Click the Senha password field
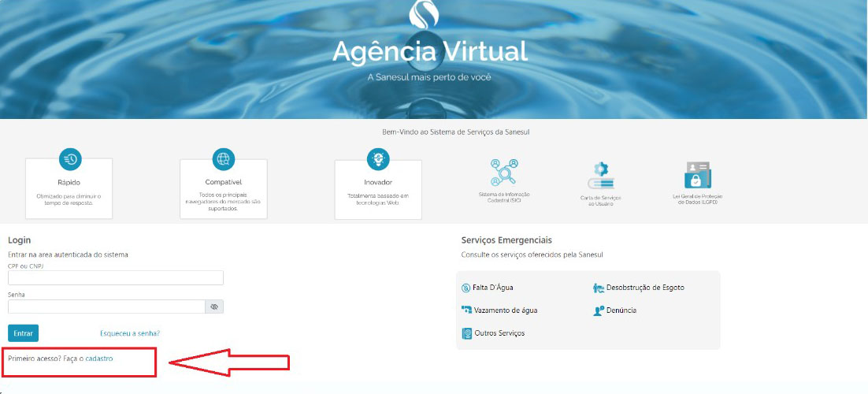This screenshot has width=868, height=394. pyautogui.click(x=107, y=307)
